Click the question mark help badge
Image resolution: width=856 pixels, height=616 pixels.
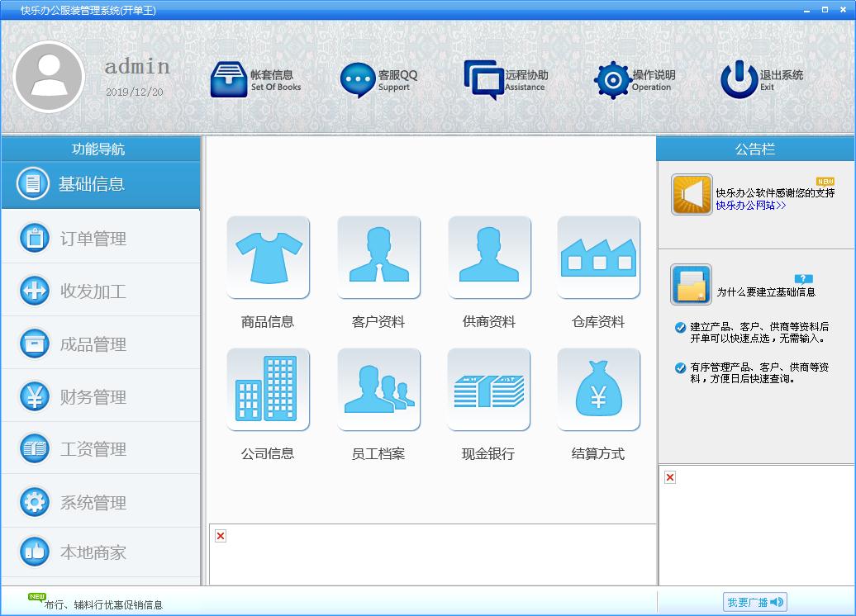[x=803, y=279]
